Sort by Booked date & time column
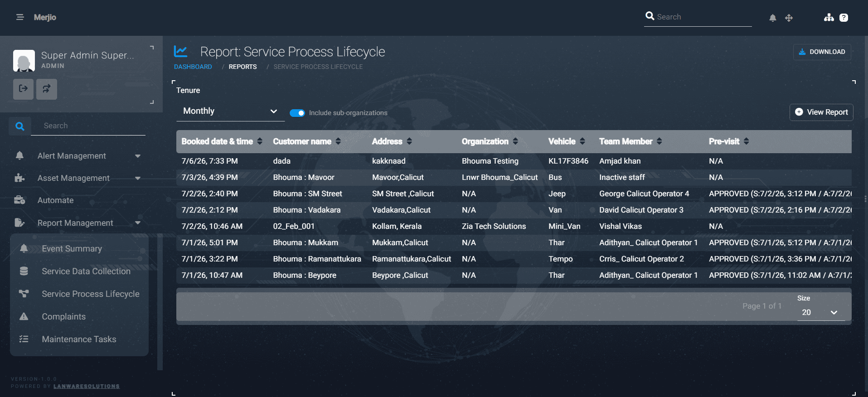Image resolution: width=868 pixels, height=397 pixels. point(222,141)
